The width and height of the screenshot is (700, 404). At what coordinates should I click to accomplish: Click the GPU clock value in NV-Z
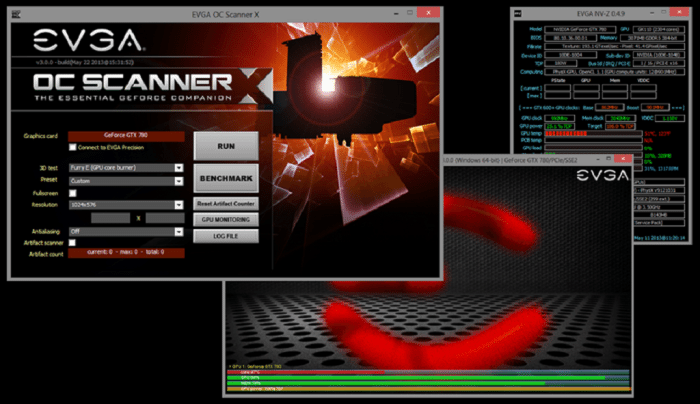[x=559, y=118]
